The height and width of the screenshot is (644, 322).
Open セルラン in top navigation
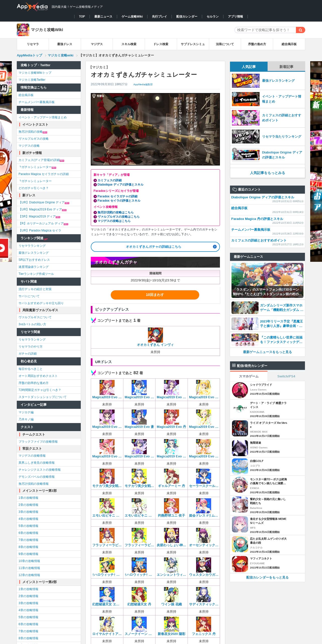212,17
